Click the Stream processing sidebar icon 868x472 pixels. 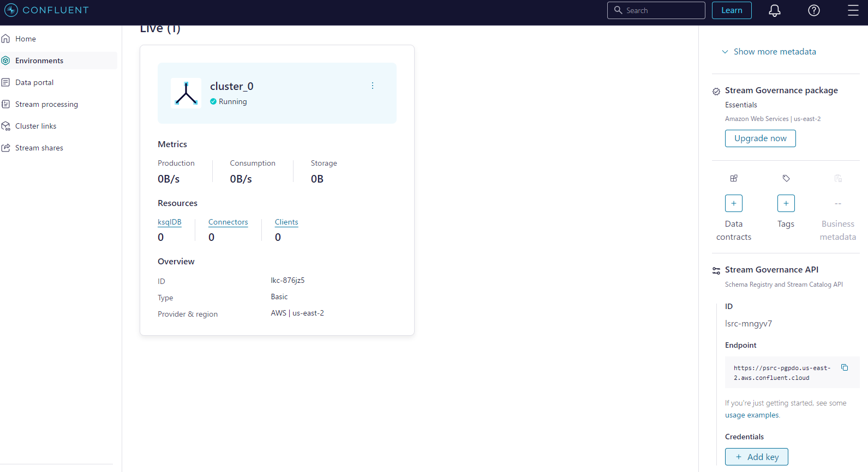point(6,104)
